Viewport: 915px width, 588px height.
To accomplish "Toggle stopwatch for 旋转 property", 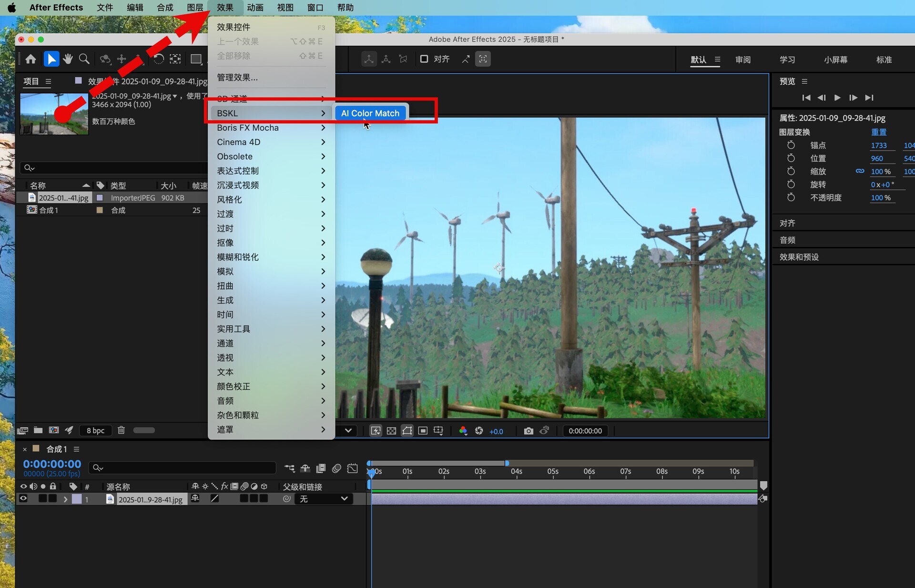I will 791,184.
